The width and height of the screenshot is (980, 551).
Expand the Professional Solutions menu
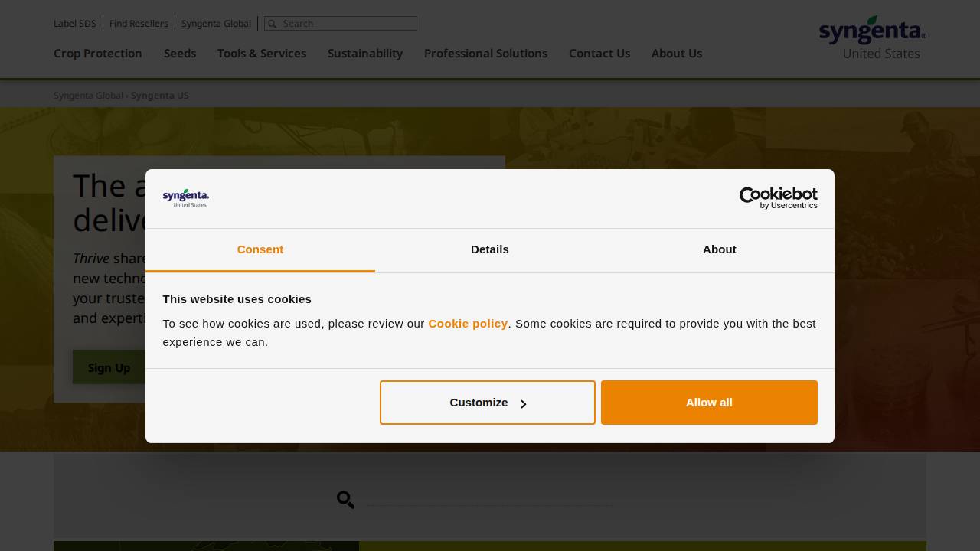point(485,54)
